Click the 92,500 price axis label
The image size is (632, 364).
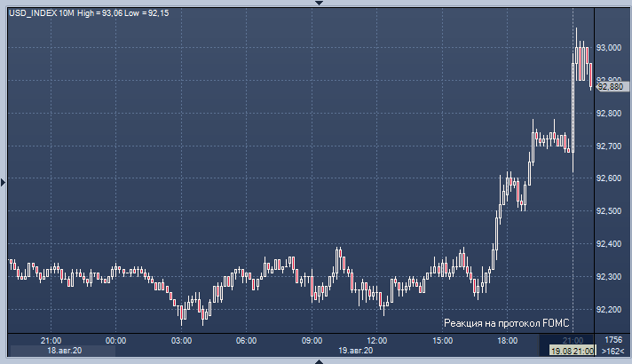(610, 210)
